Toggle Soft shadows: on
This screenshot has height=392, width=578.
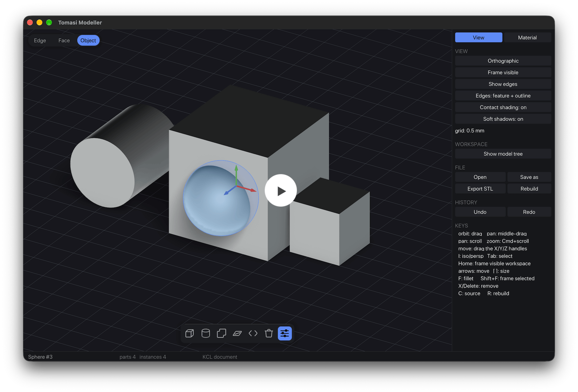[x=503, y=119]
